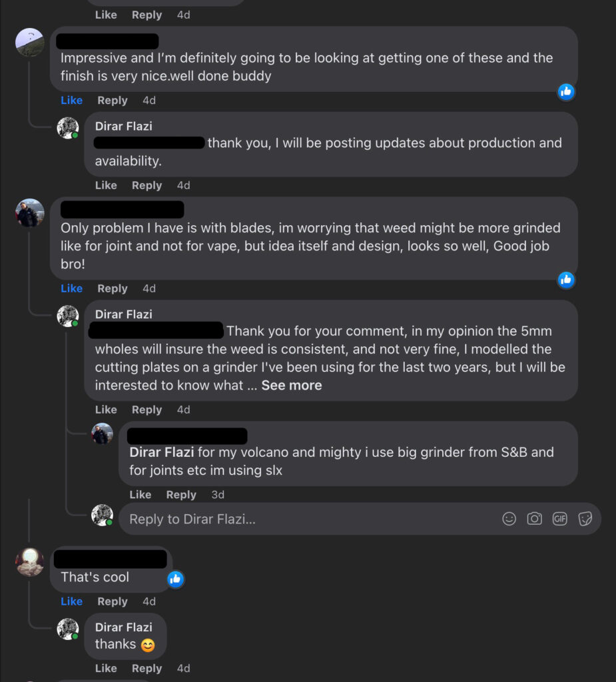Unlike the "Impressive" comment via blue Like

(x=72, y=101)
